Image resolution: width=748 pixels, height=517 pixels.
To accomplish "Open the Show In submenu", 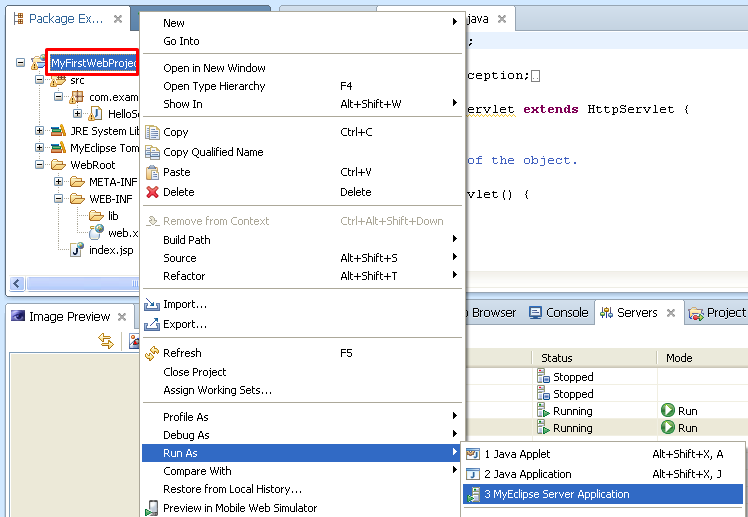I will 302,104.
